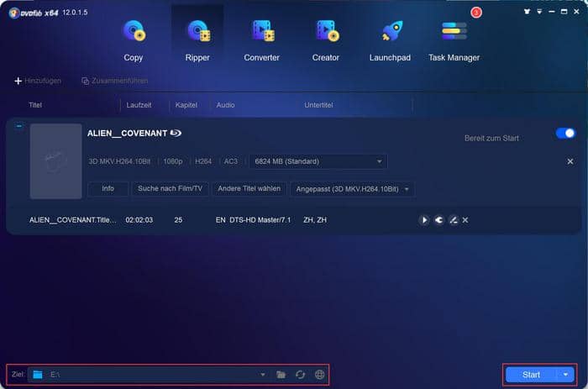Open the Angepasst profile dropdown
This screenshot has width=588, height=389.
353,189
